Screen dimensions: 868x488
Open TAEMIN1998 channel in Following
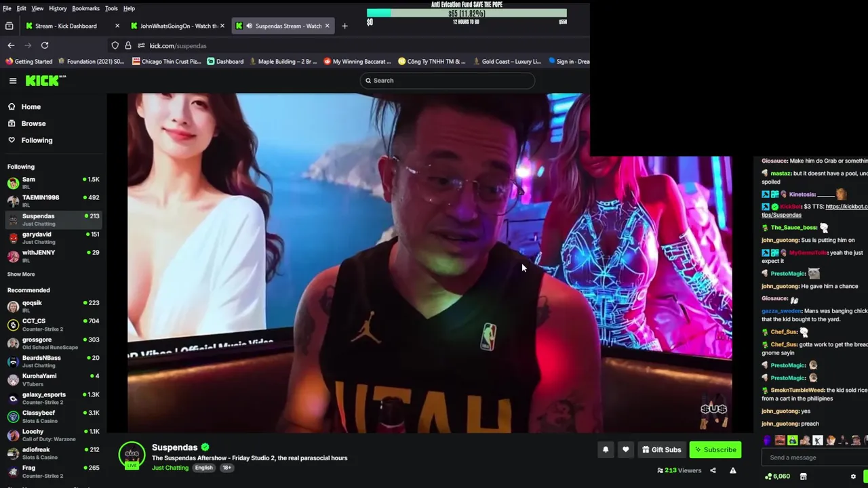53,201
